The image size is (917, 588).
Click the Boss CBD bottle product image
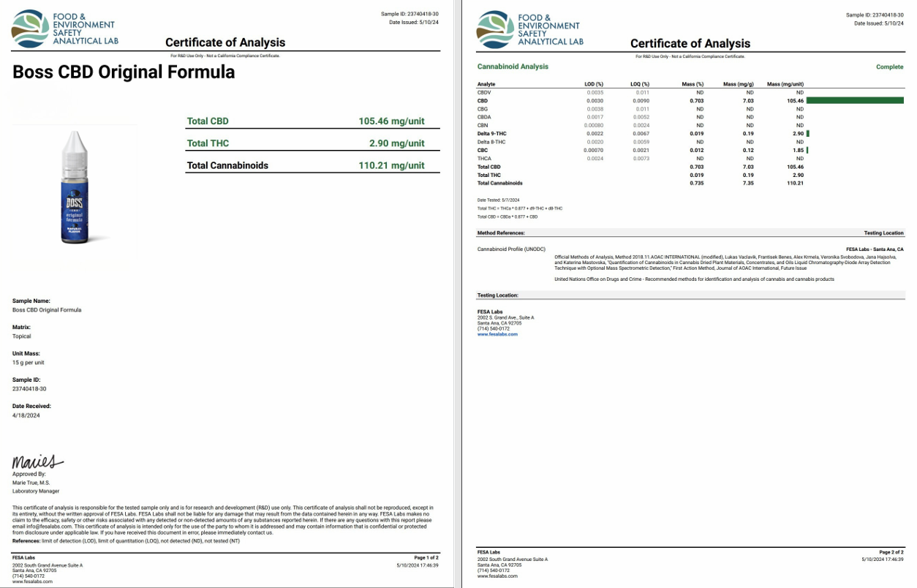pyautogui.click(x=75, y=186)
